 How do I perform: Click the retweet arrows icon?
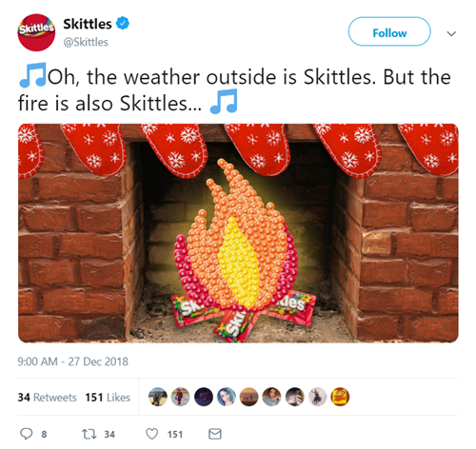[89, 434]
